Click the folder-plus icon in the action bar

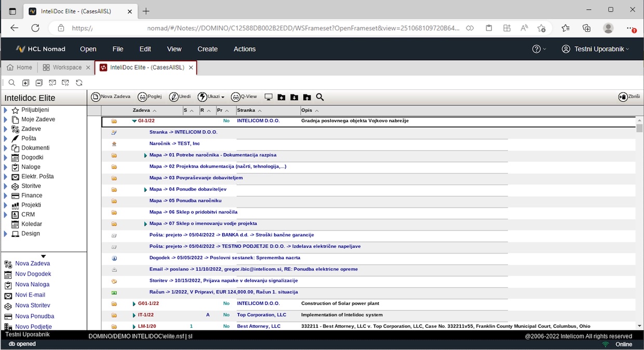tap(281, 97)
